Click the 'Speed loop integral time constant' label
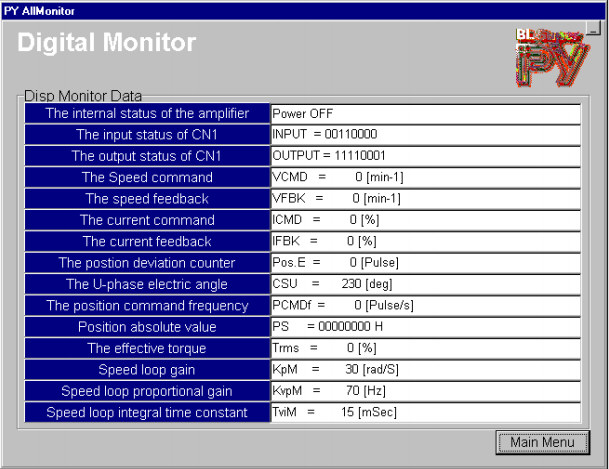This screenshot has width=609, height=469. click(x=147, y=412)
